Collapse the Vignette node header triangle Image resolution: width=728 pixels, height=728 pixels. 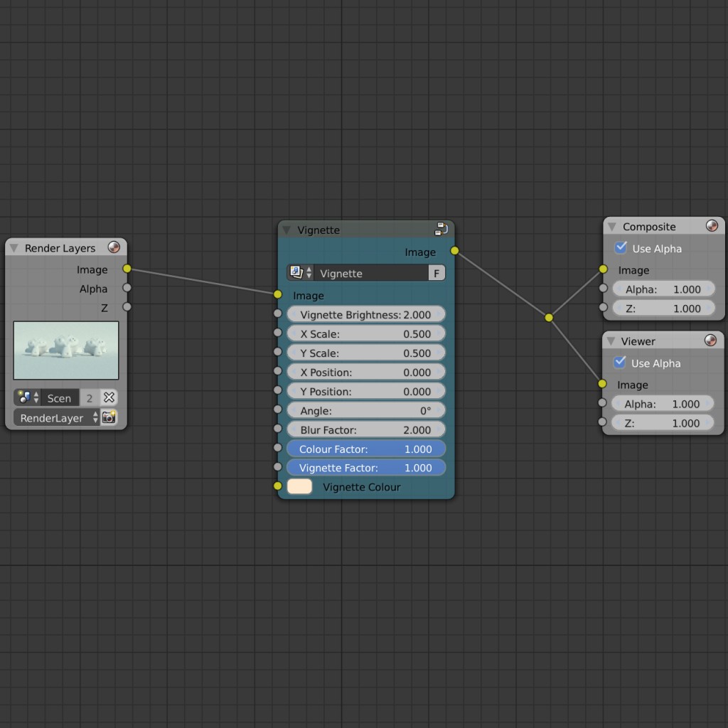[x=287, y=230]
